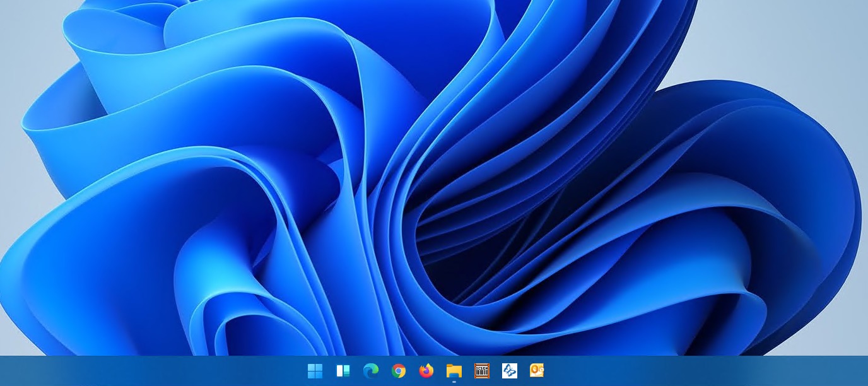Open the blue butterfly app icon
The image size is (868, 386).
[510, 371]
